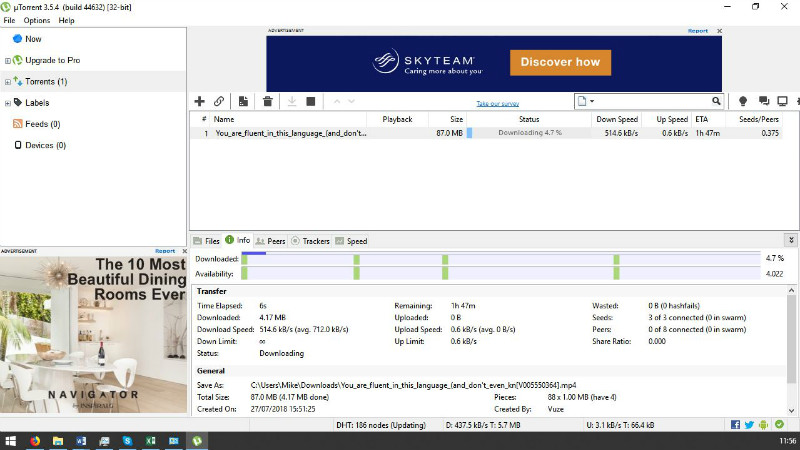Switch to the Files tab
The image size is (800, 450).
[x=206, y=241]
